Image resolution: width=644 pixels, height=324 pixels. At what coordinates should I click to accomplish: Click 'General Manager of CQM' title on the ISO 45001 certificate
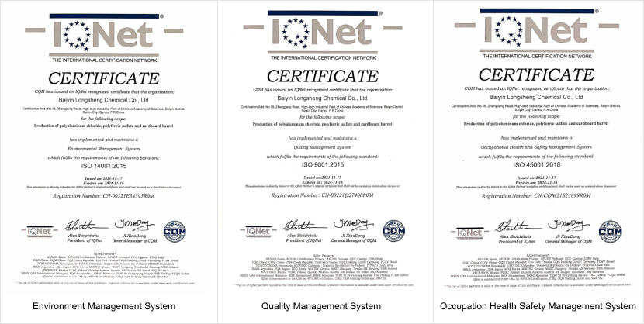pos(569,242)
